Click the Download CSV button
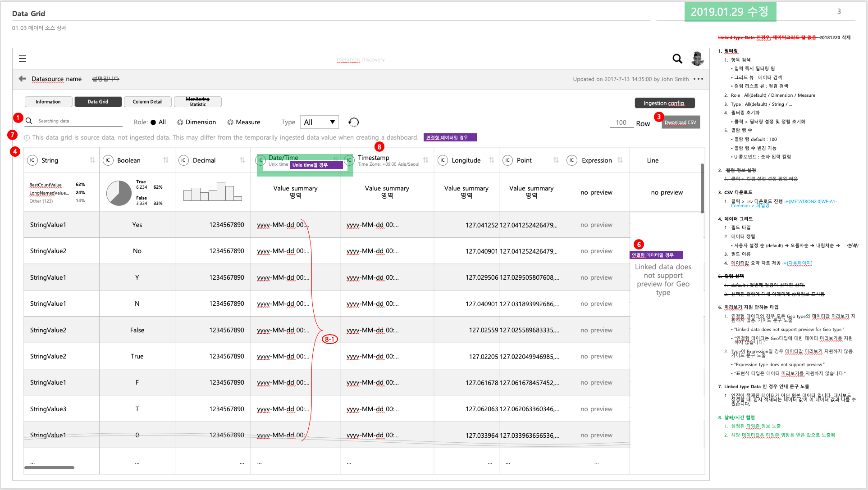The image size is (868, 490). [681, 122]
